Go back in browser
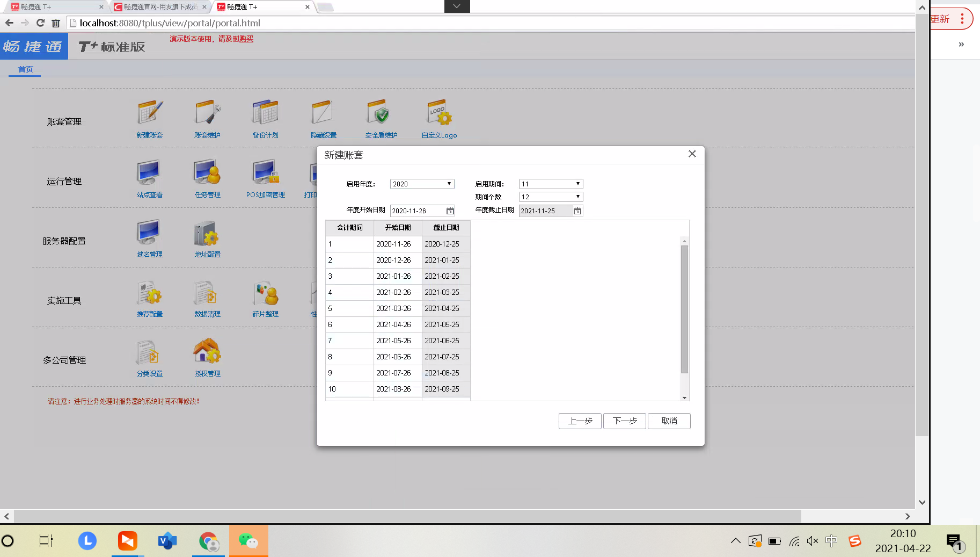Viewport: 980px width, 557px height. pos(9,23)
